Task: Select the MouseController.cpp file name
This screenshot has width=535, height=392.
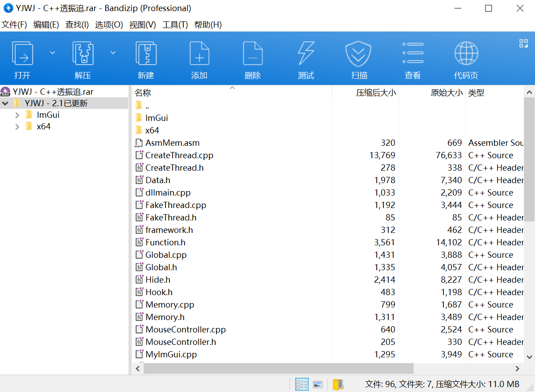Action: [x=185, y=329]
